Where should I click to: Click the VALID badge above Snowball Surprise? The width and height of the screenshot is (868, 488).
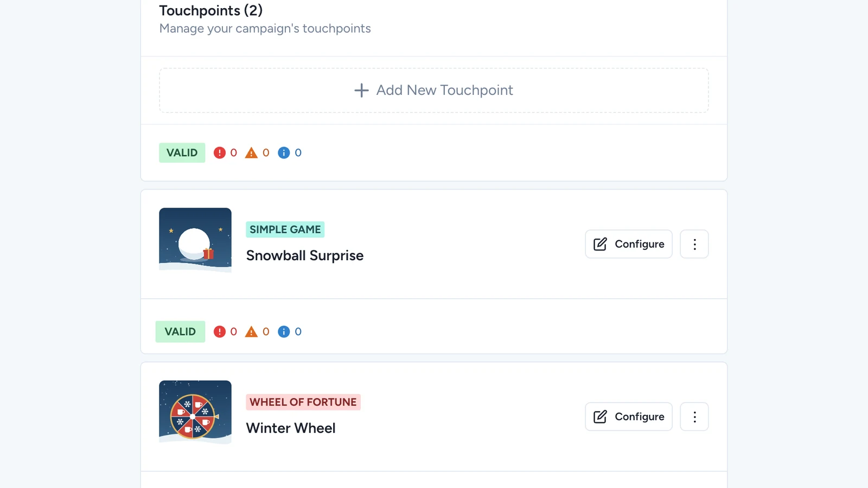(182, 153)
